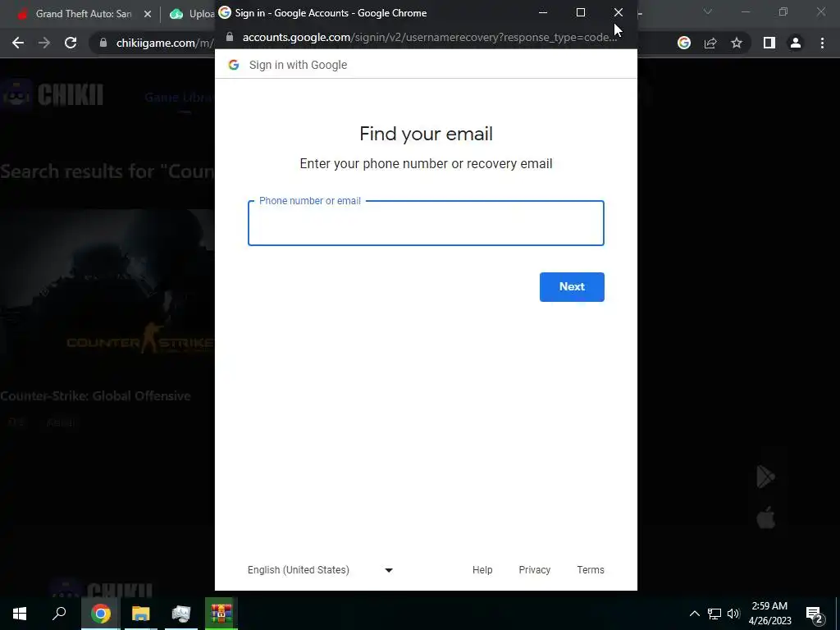Screen dimensions: 840x630
Task: Click the Google logo beside Sign in with Google
Action: [234, 65]
